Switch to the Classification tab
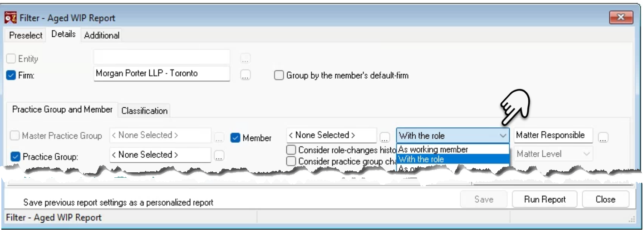Screen dimensions: 644x230 tap(144, 110)
